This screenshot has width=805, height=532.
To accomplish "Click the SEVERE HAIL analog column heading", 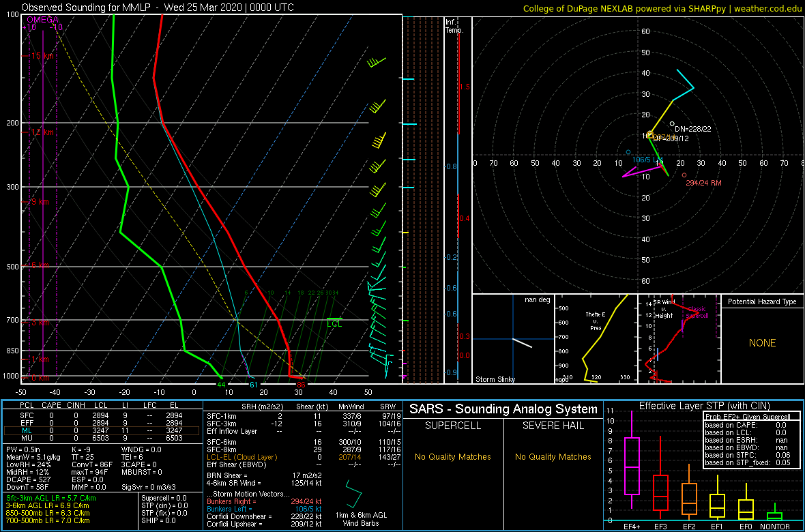I will pyautogui.click(x=553, y=427).
